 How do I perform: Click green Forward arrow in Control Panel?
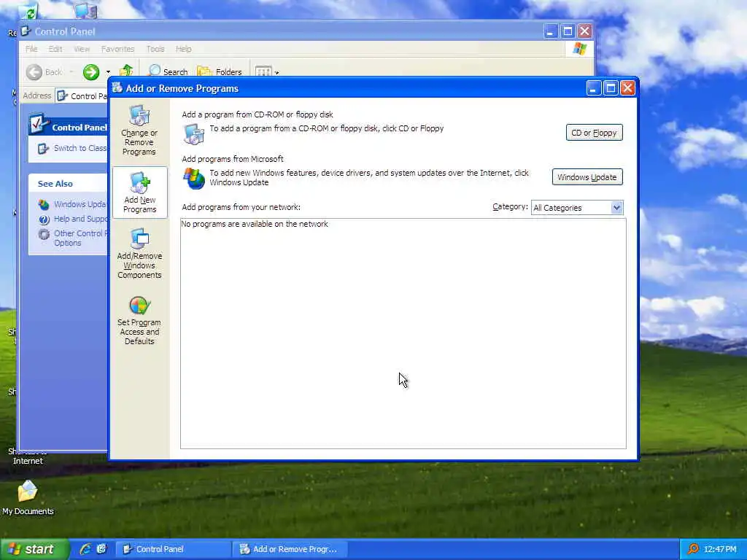(x=91, y=72)
